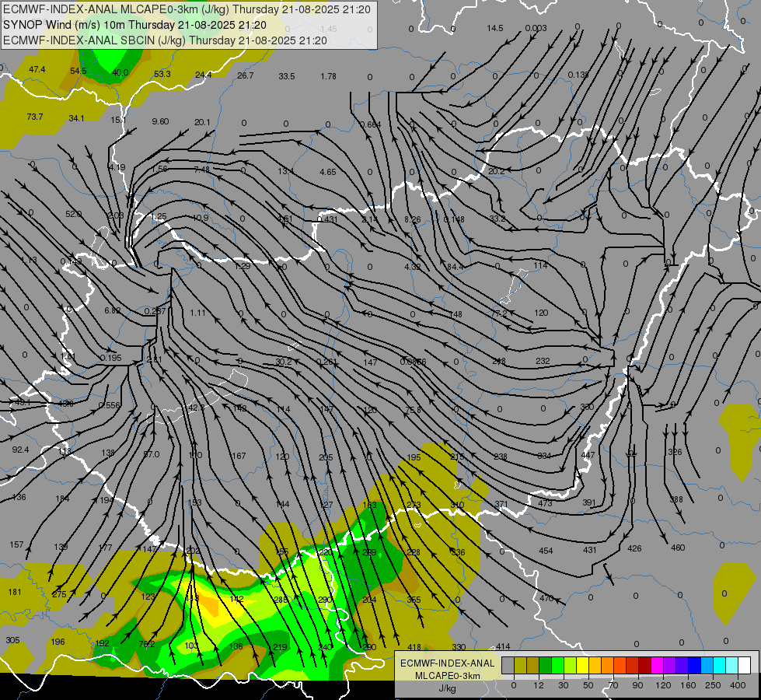Image resolution: width=761 pixels, height=700 pixels.
Task: Click the map value 470
Action: coord(547,598)
